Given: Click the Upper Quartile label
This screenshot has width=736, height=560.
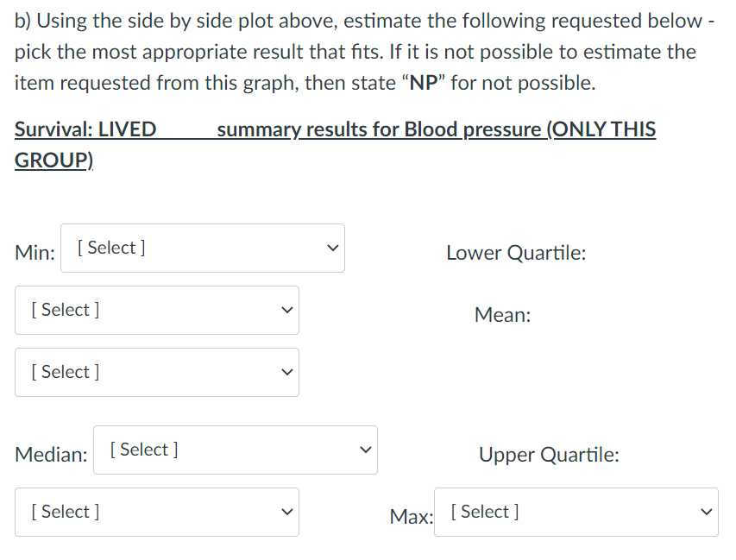Looking at the screenshot, I should tap(550, 455).
